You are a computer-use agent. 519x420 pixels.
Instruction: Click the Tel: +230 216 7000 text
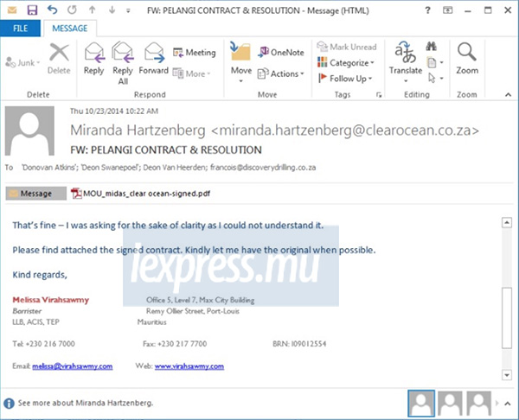(x=44, y=344)
